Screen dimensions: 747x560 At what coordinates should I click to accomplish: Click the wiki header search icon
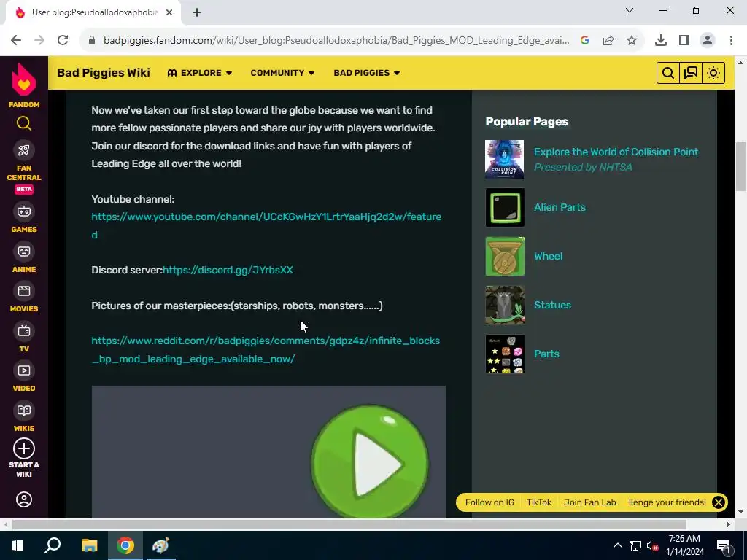[x=668, y=73]
